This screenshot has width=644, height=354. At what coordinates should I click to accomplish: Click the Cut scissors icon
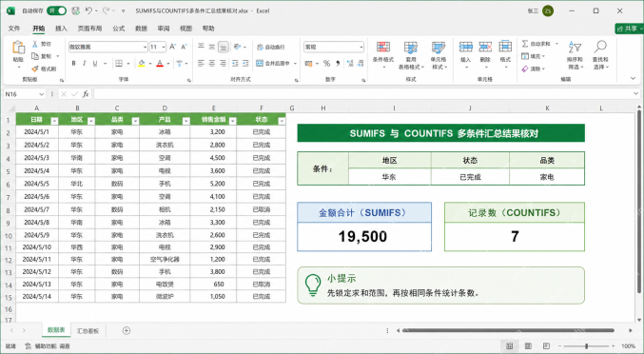(35, 44)
